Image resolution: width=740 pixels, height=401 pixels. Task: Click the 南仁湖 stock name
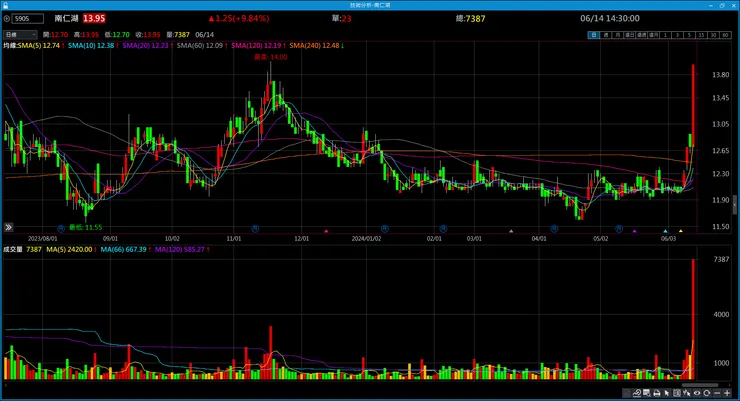tap(67, 18)
